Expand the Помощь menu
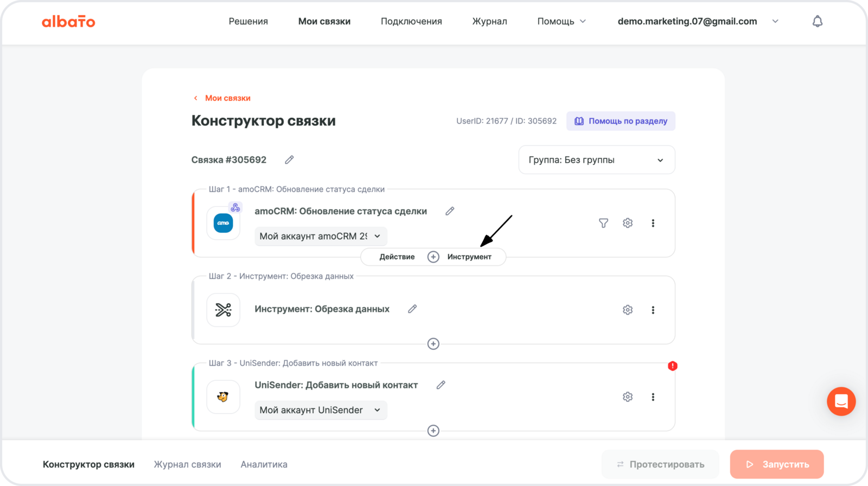The height and width of the screenshot is (486, 868). 561,21
